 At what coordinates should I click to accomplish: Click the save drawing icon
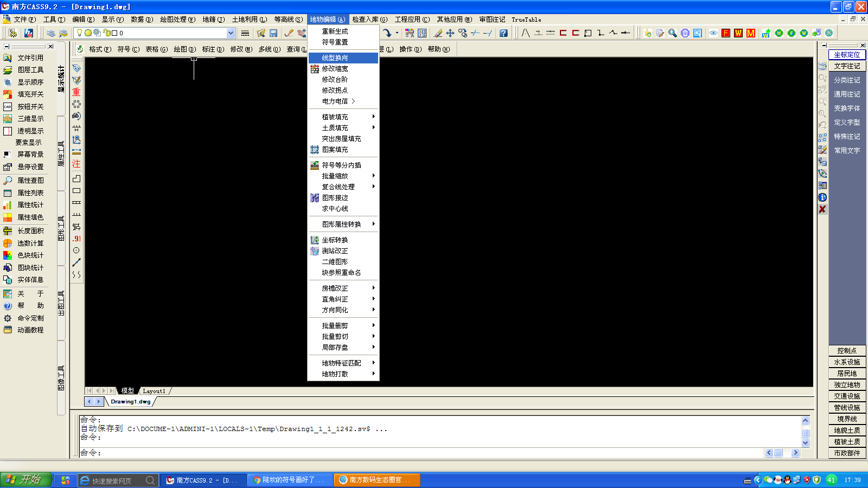[273, 33]
